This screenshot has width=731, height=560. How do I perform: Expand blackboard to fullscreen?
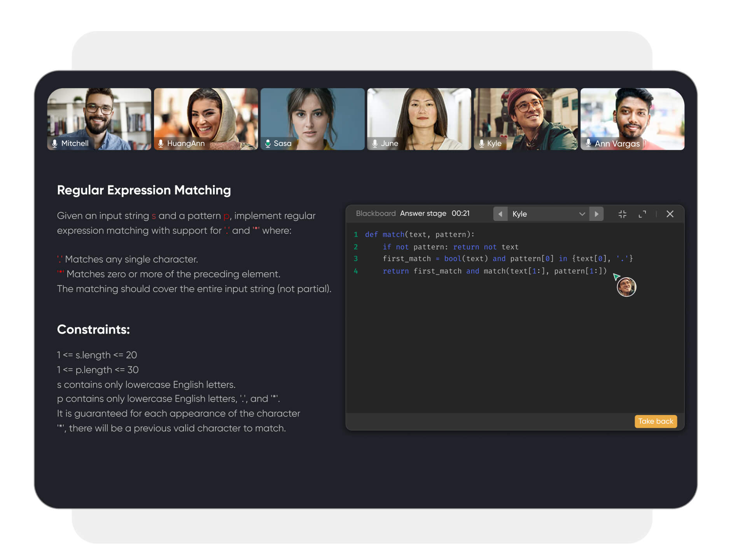pyautogui.click(x=642, y=214)
